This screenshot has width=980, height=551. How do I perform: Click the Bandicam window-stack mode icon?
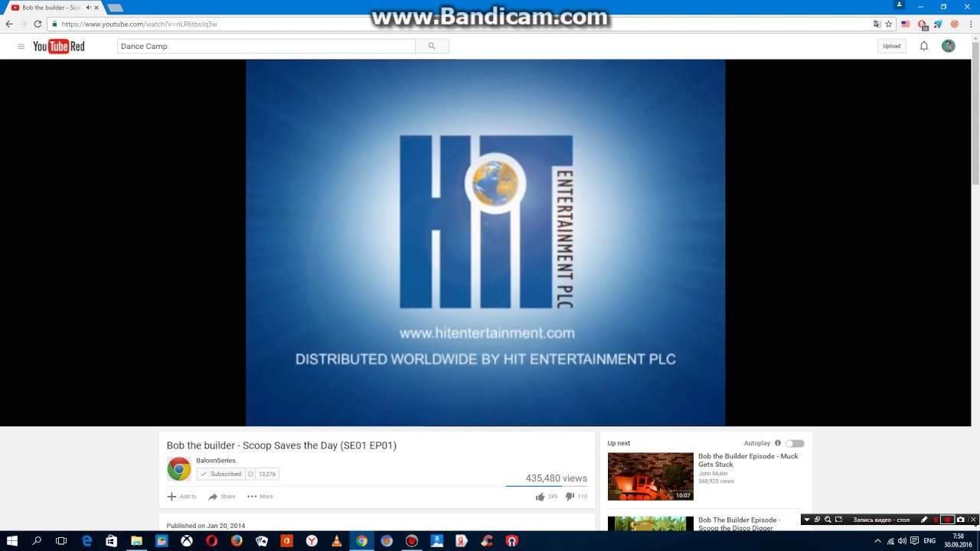pos(817,520)
